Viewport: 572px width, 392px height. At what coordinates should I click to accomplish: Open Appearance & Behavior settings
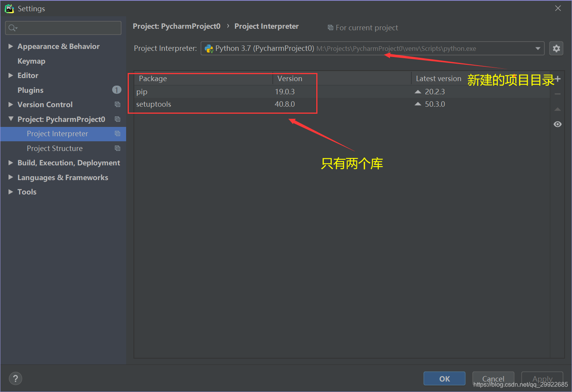coord(59,46)
